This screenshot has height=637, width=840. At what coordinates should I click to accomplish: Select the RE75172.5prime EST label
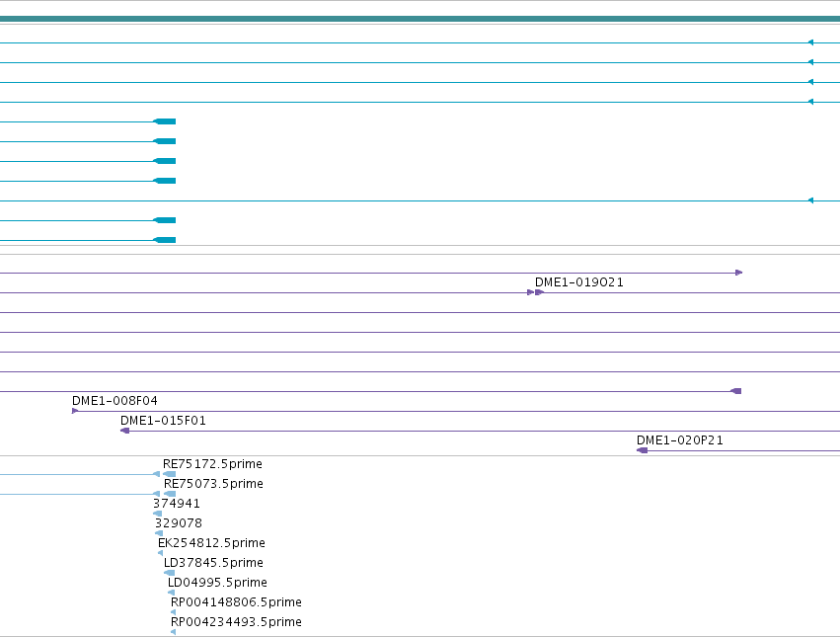(x=212, y=464)
